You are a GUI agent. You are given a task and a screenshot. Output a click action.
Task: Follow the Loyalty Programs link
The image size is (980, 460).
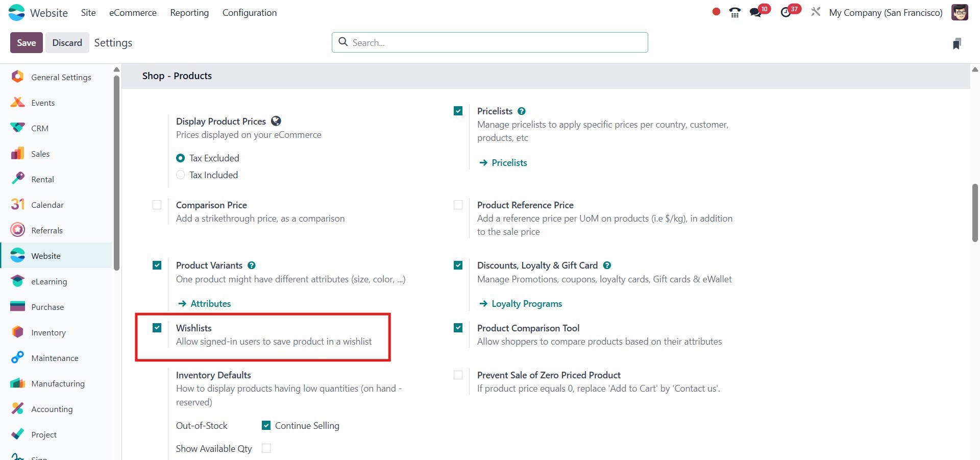coord(526,304)
